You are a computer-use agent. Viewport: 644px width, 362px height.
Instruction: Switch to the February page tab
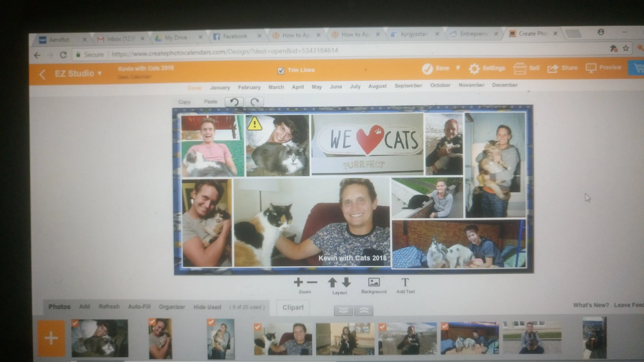click(x=249, y=87)
